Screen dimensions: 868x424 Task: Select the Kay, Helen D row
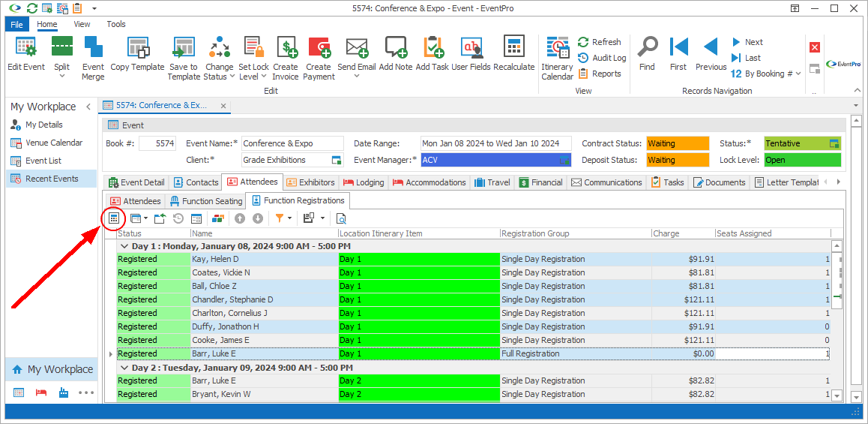coord(473,259)
